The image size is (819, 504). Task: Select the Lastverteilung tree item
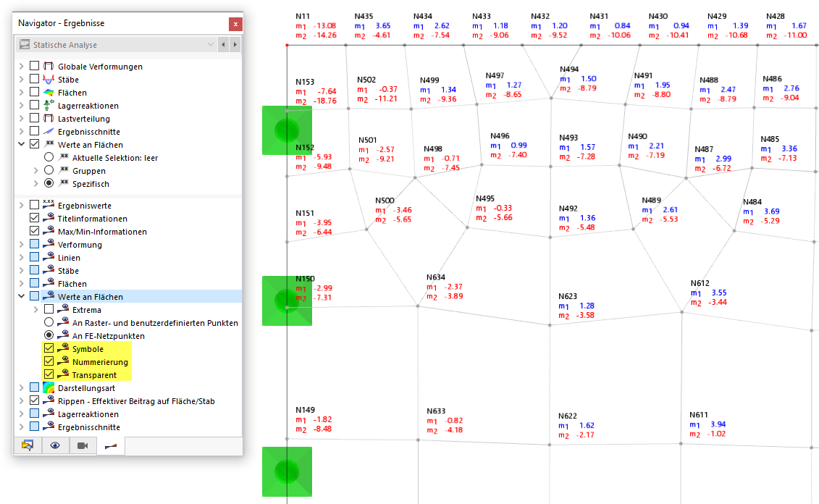84,119
